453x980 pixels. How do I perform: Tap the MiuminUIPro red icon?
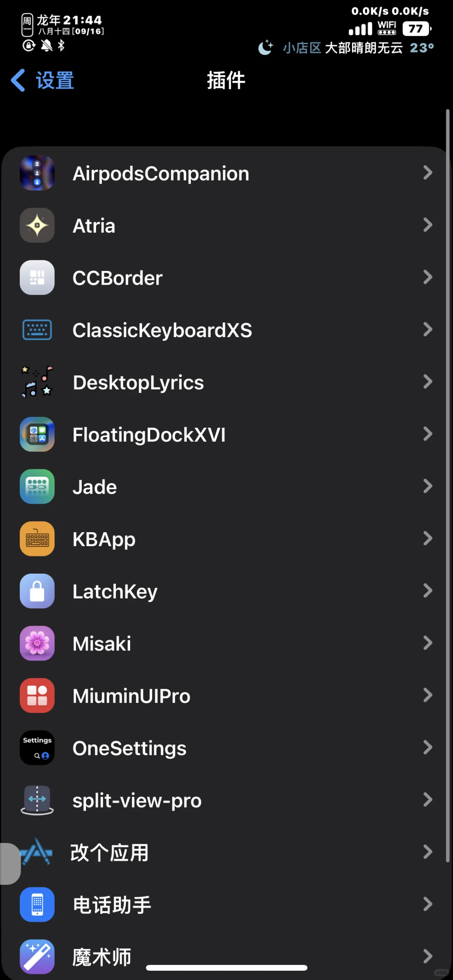point(37,696)
